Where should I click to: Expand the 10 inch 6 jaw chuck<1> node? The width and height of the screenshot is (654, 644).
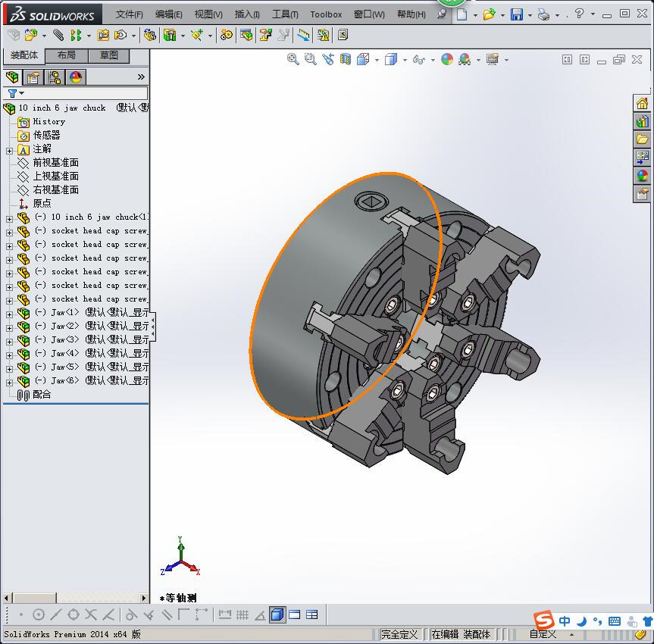point(10,219)
